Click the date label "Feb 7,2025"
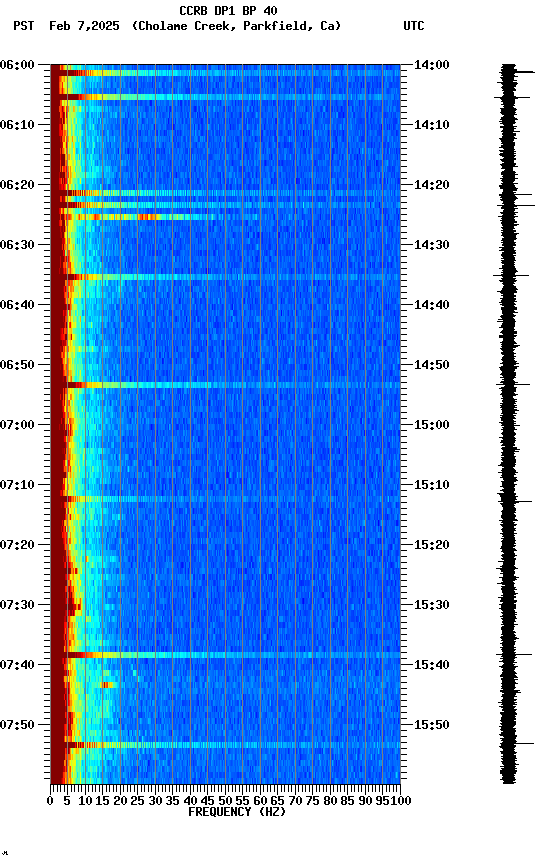 84,26
